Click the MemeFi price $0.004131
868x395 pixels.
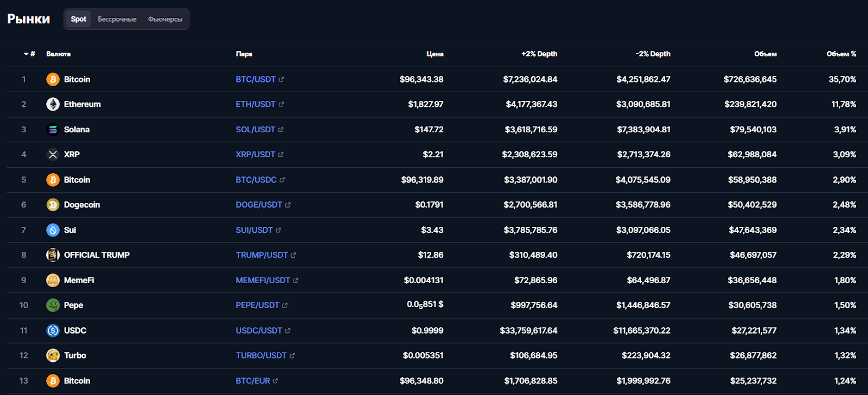point(424,280)
